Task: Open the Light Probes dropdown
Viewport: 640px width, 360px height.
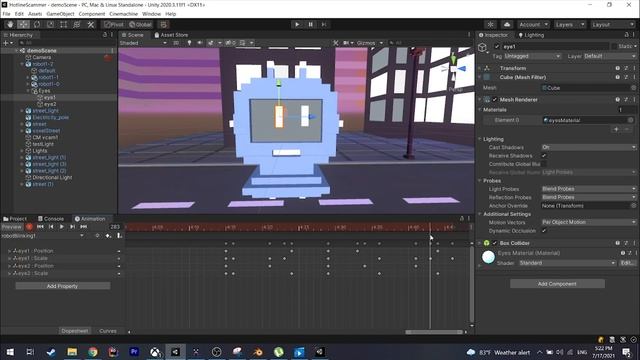Action: pos(589,189)
